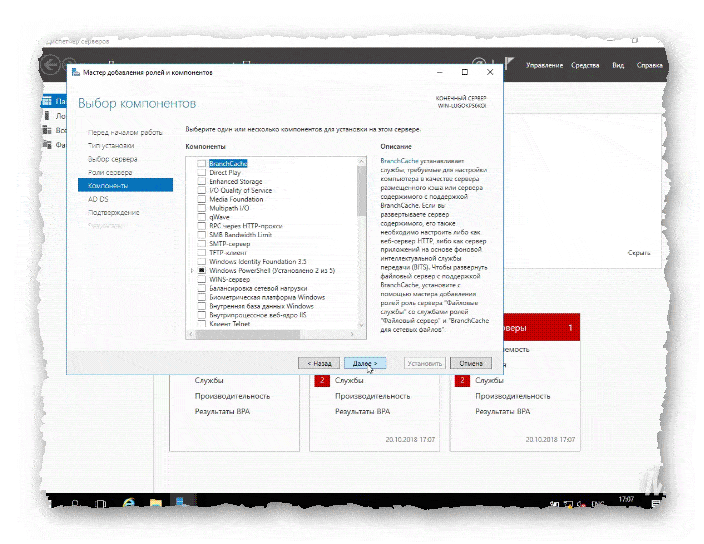Image resolution: width=704 pixels, height=544 pixels.
Task: Go to the Выбор сервера step
Action: click(x=113, y=159)
